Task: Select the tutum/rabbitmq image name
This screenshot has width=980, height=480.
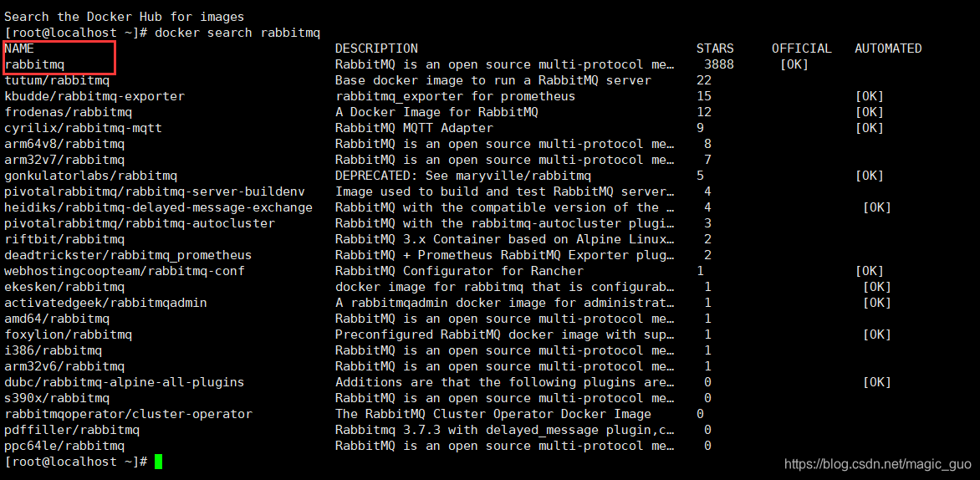Action: (57, 80)
